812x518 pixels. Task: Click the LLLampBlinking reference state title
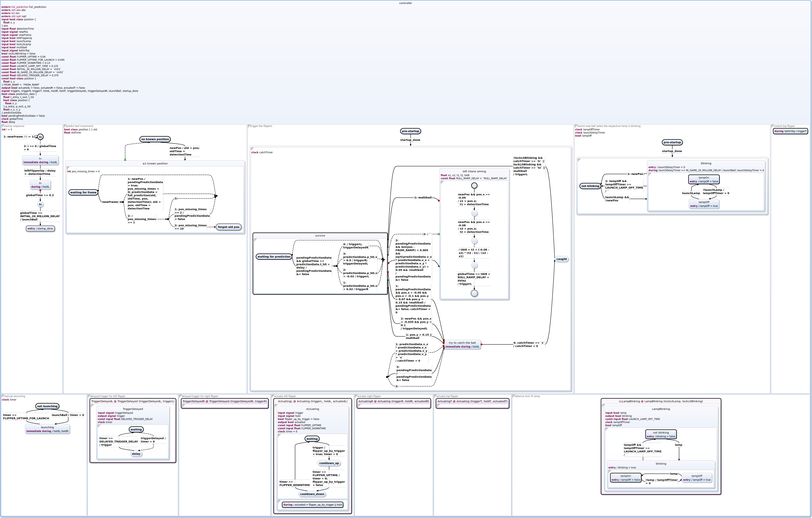pos(661,401)
